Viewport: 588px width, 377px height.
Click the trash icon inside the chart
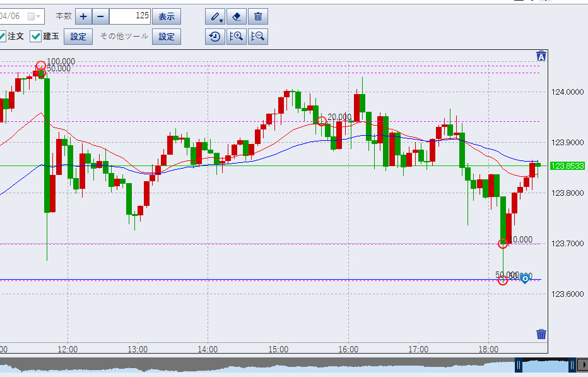click(x=541, y=334)
